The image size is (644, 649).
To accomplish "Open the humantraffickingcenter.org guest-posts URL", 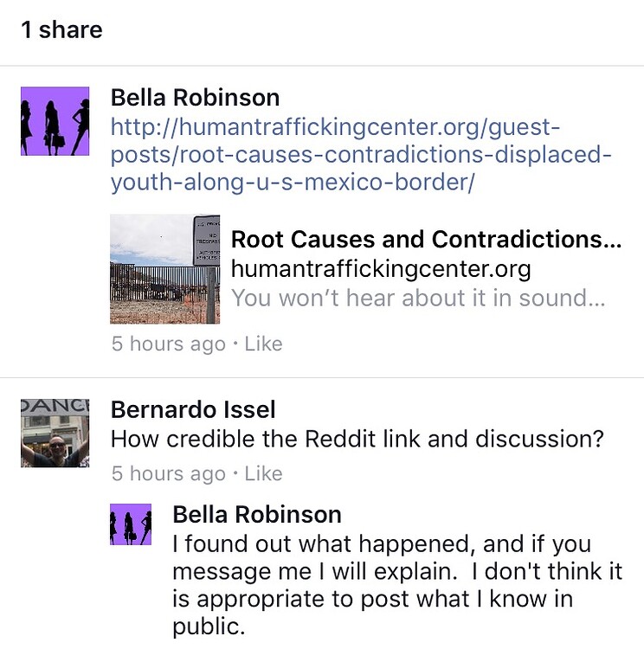I will [x=361, y=156].
